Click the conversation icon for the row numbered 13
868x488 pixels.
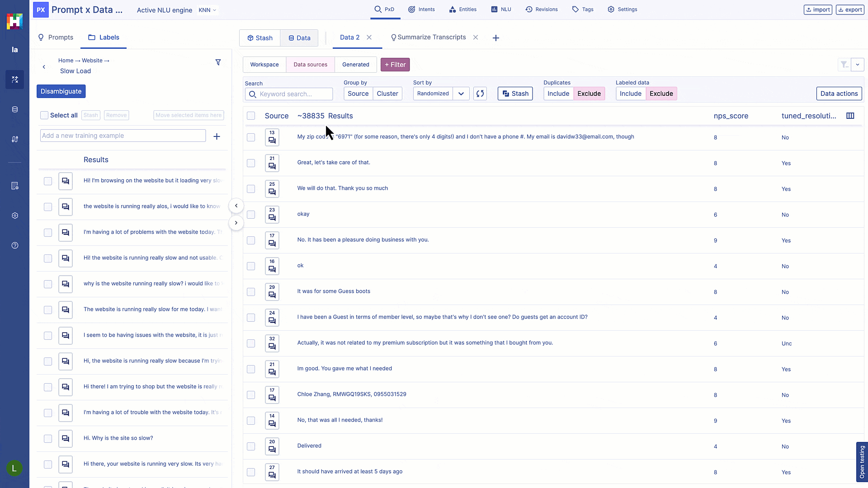(272, 140)
